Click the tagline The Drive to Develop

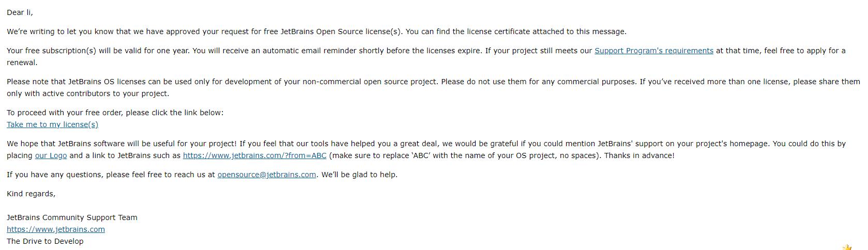(45, 241)
